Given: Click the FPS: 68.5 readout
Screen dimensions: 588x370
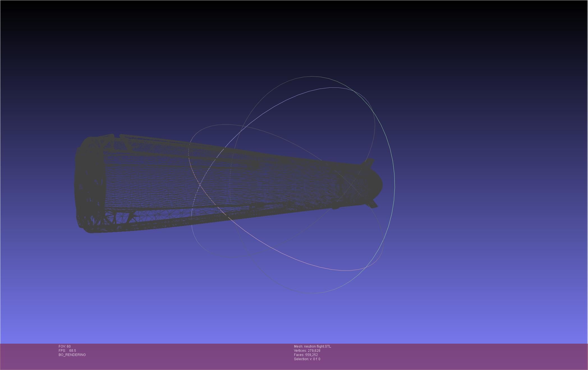Looking at the screenshot, I should pos(67,351).
